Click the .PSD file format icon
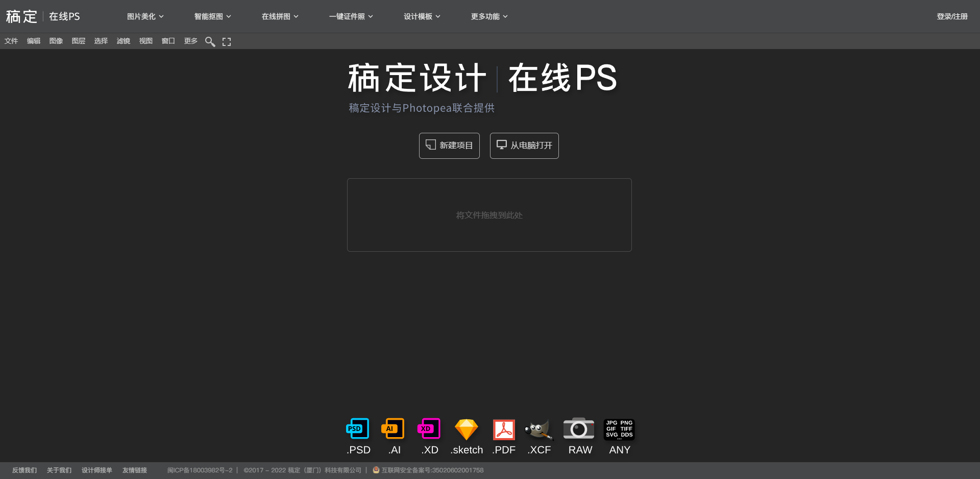This screenshot has width=980, height=479. pos(357,429)
